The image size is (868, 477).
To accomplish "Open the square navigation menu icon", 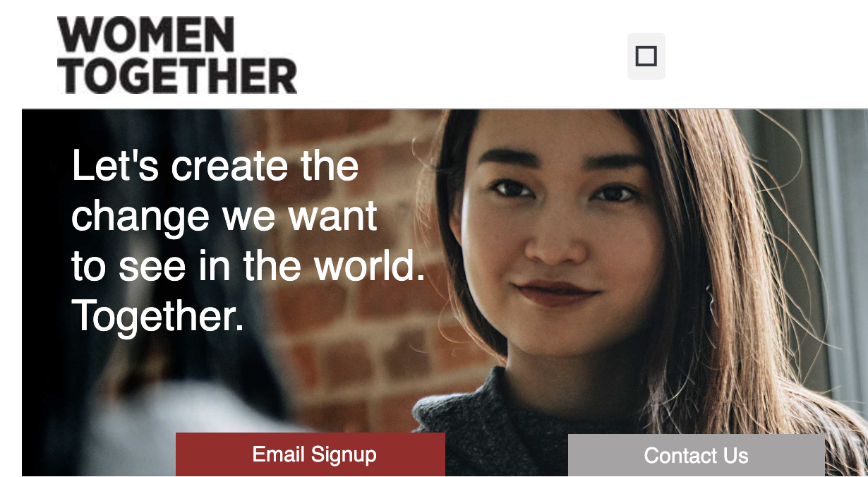I will click(646, 56).
